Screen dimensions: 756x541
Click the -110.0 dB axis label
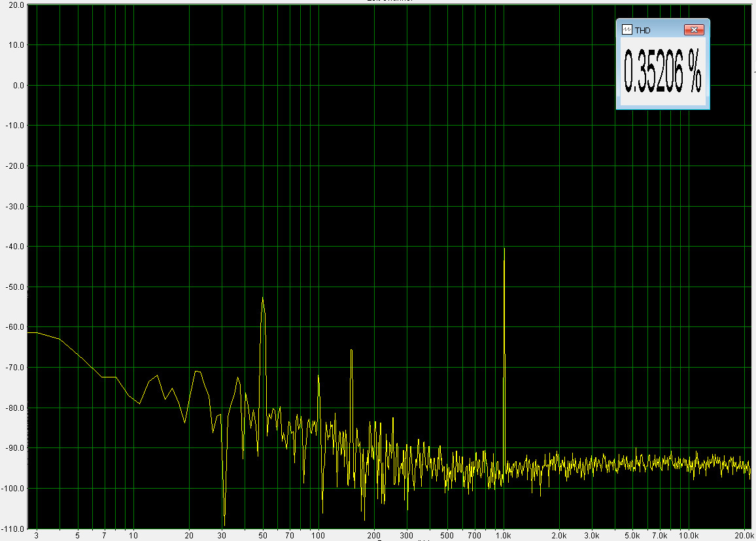pos(13,529)
